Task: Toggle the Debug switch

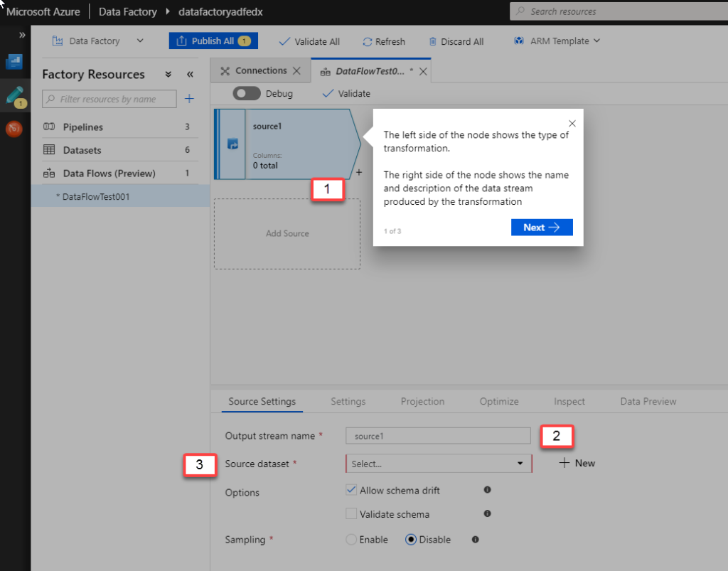Action: coord(247,93)
